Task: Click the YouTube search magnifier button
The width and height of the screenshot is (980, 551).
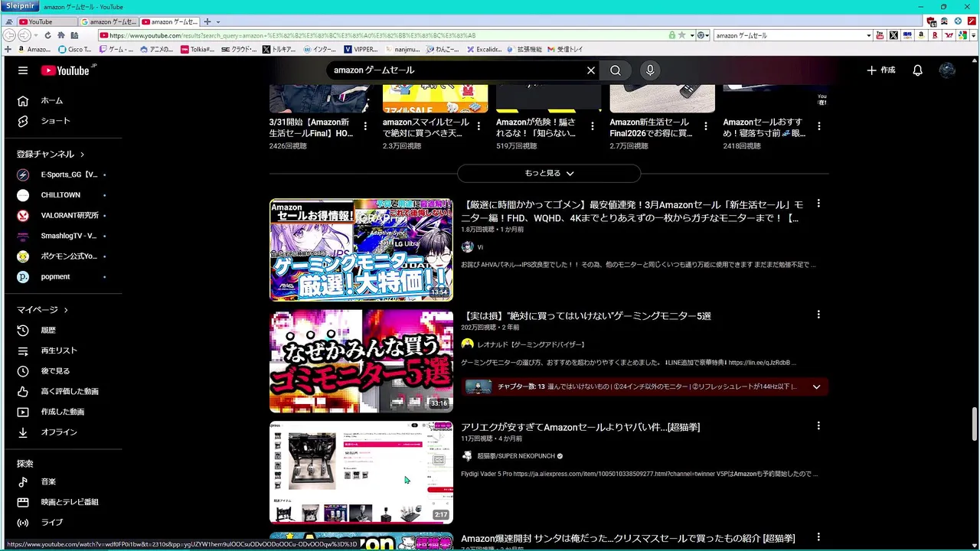Action: pos(616,70)
